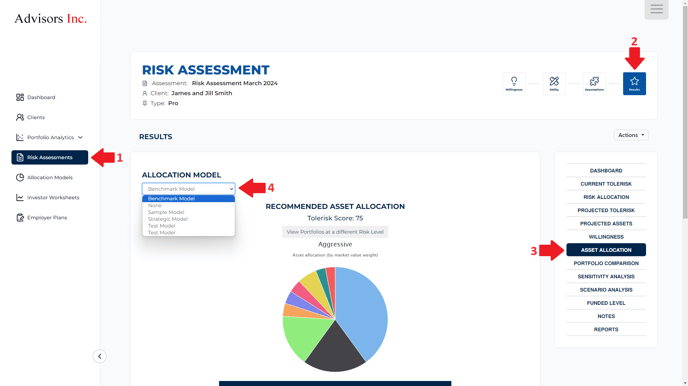Open the Reports section link
The width and height of the screenshot is (688, 386).
pos(606,329)
